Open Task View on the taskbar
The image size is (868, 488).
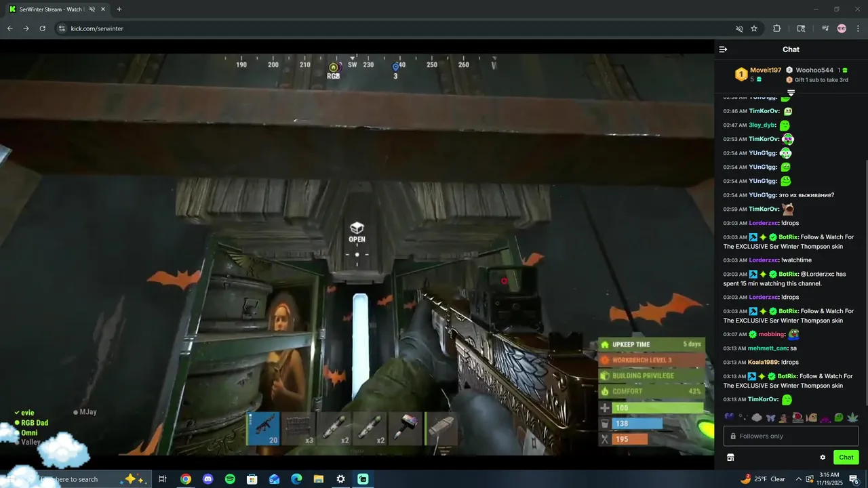tap(163, 479)
